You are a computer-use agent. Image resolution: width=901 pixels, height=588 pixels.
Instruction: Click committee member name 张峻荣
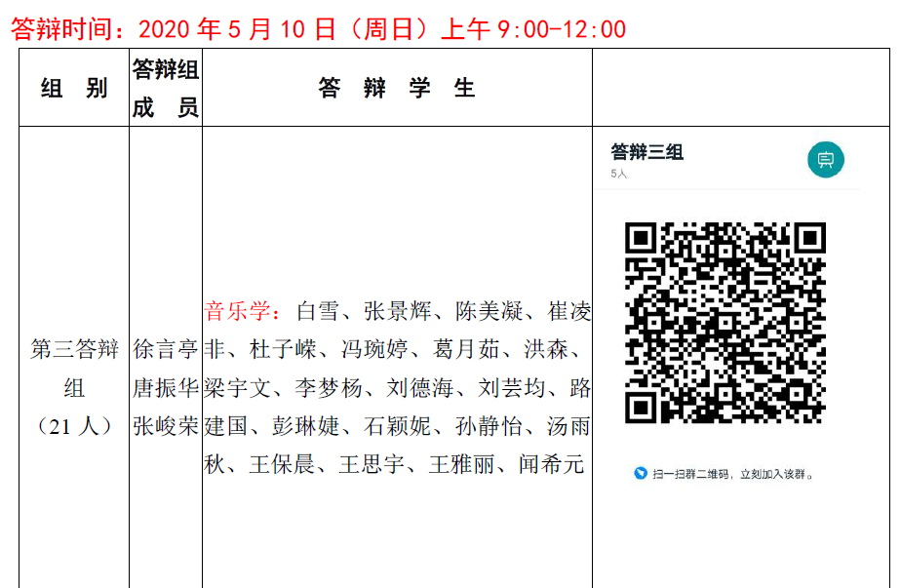[x=166, y=426]
